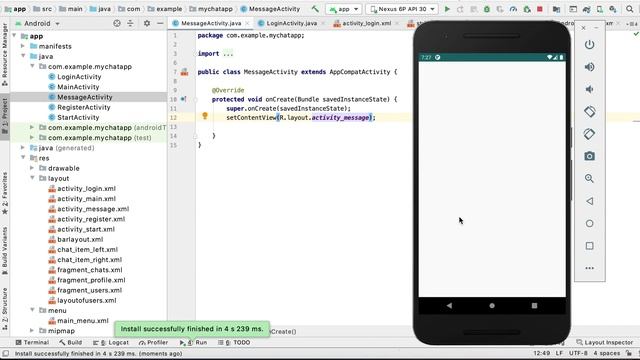Click the emulator sidebar Home circle

pyautogui.click(x=589, y=223)
